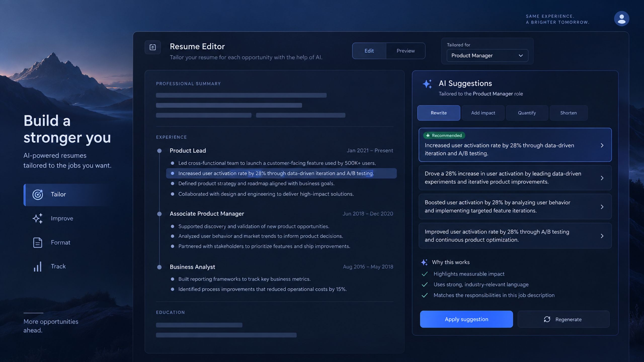Open the user profile avatar

621,19
